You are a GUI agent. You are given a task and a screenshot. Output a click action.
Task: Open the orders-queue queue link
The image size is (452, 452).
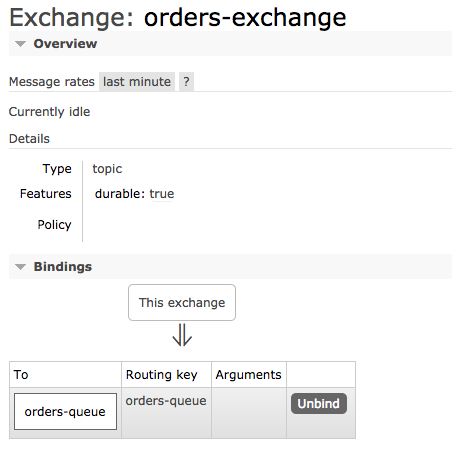[x=65, y=411]
